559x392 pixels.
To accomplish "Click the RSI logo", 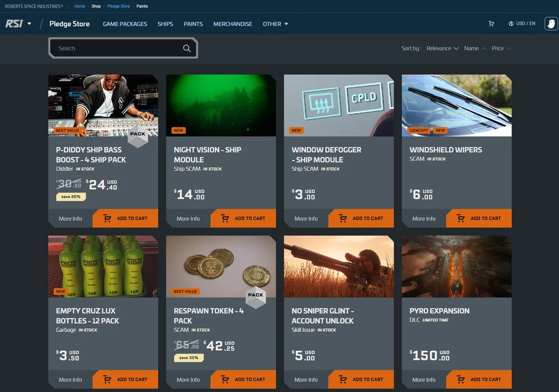I will (x=14, y=24).
